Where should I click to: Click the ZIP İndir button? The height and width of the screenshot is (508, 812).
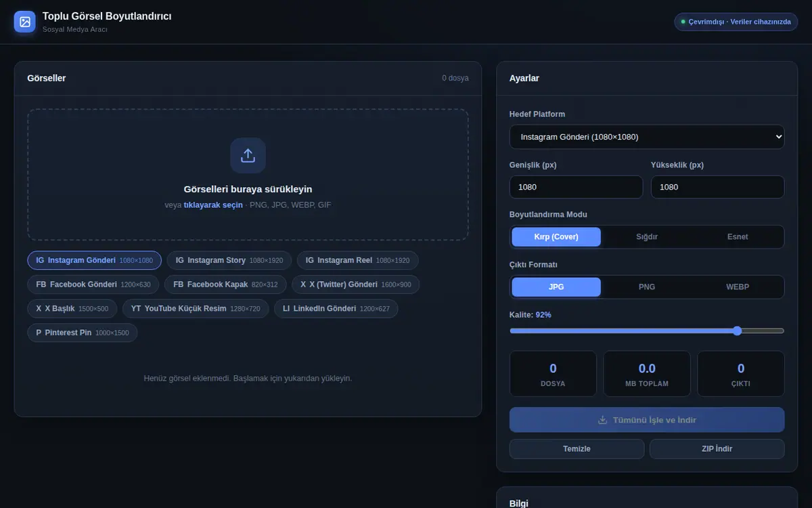click(717, 449)
